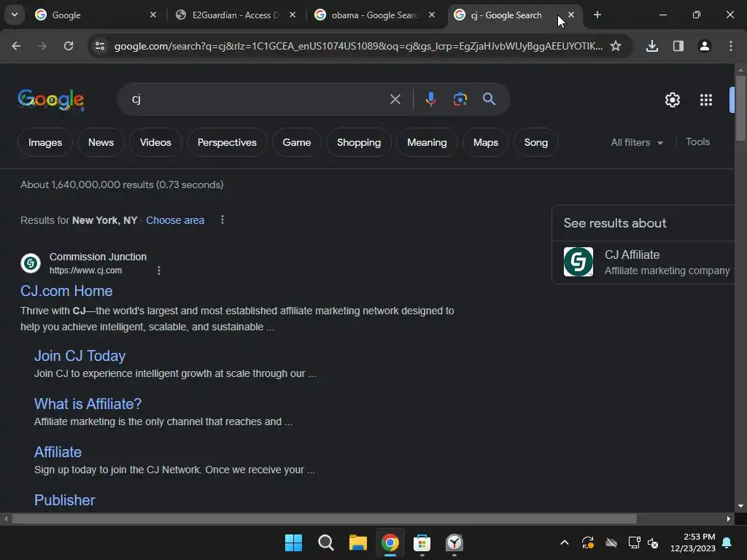Open Google apps grid

click(x=706, y=100)
